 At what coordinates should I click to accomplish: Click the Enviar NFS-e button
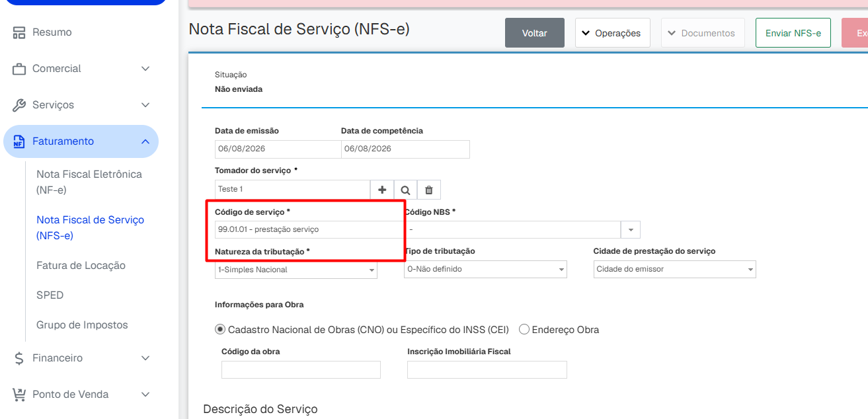(793, 33)
